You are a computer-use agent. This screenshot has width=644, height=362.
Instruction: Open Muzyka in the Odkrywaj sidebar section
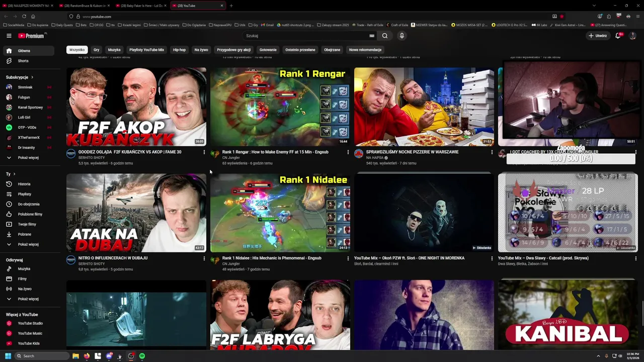(x=28, y=268)
